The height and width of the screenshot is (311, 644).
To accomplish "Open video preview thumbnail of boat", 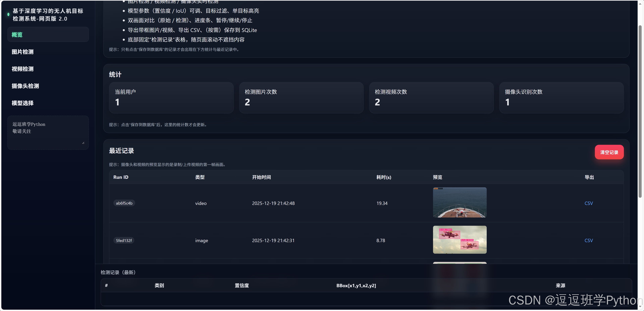I will pyautogui.click(x=460, y=202).
